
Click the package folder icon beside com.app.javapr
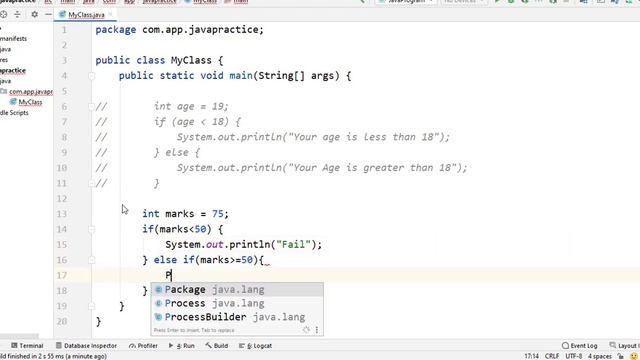point(4,91)
